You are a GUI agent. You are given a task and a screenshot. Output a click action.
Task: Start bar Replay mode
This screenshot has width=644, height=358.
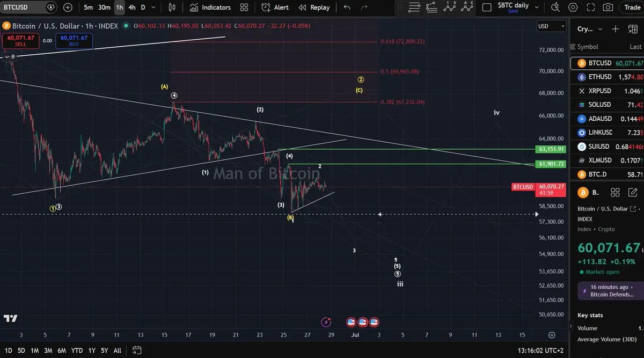point(314,8)
